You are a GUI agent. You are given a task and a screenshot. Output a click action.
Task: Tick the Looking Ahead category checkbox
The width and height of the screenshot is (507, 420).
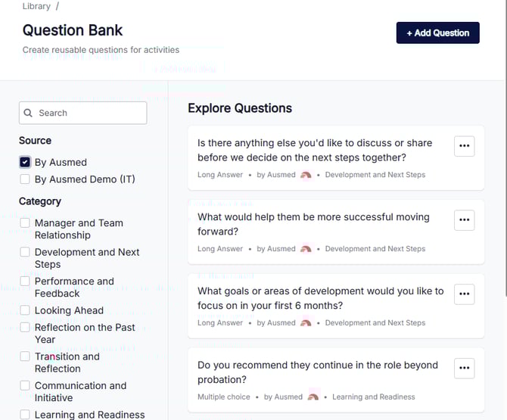click(x=25, y=310)
